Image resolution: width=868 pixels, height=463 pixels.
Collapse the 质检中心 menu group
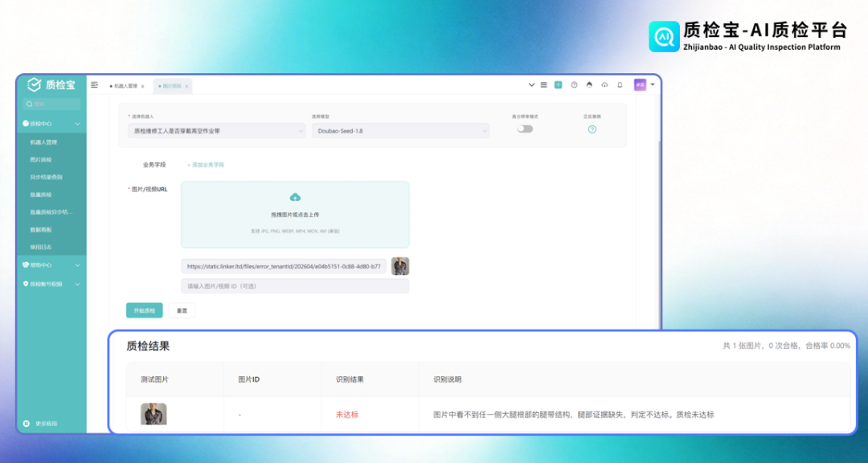pyautogui.click(x=51, y=124)
